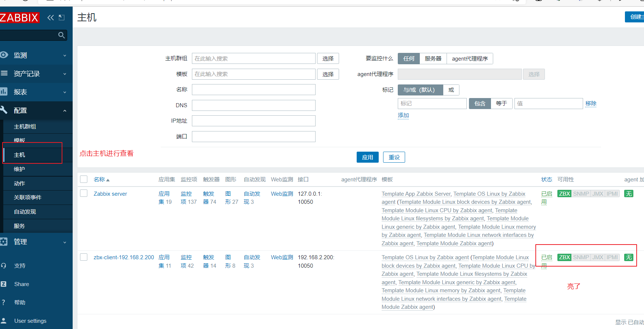
Task: Select 与/或 (默认) tag mode
Action: tap(420, 90)
